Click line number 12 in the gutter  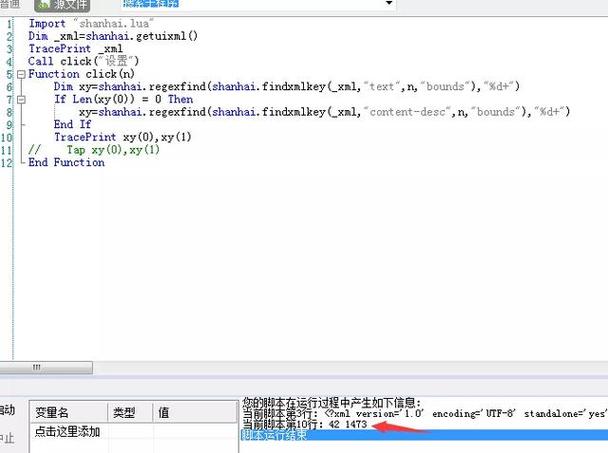(7, 163)
